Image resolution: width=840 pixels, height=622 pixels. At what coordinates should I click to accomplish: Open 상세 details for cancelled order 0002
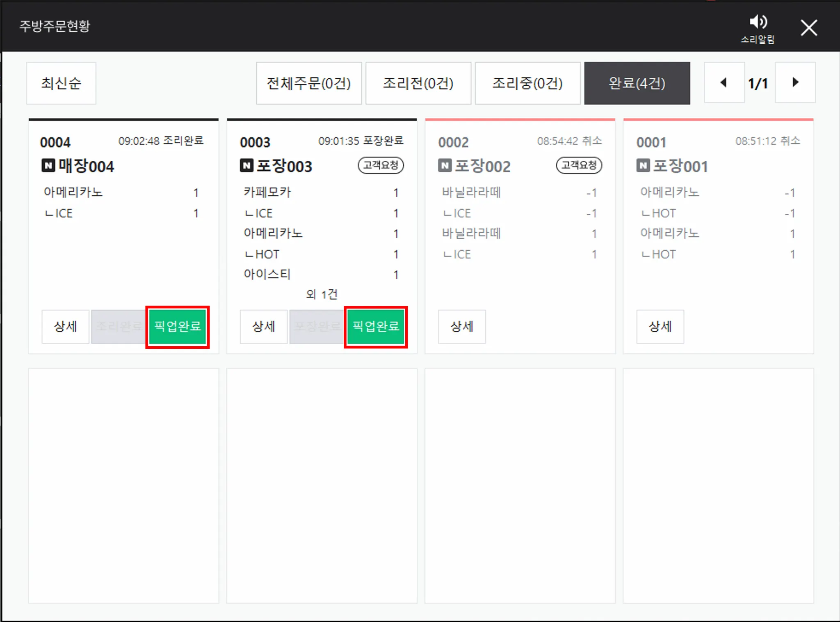pos(462,327)
